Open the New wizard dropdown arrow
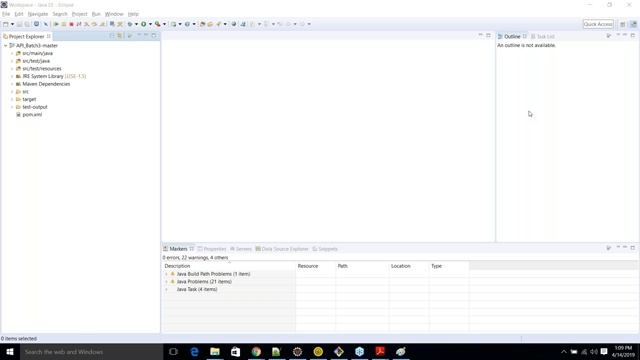The width and height of the screenshot is (640, 360). (x=12, y=24)
